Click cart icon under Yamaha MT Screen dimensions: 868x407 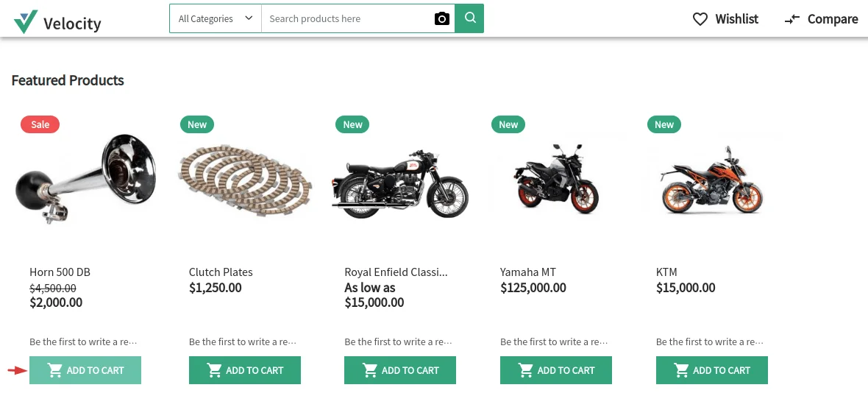[x=526, y=370]
